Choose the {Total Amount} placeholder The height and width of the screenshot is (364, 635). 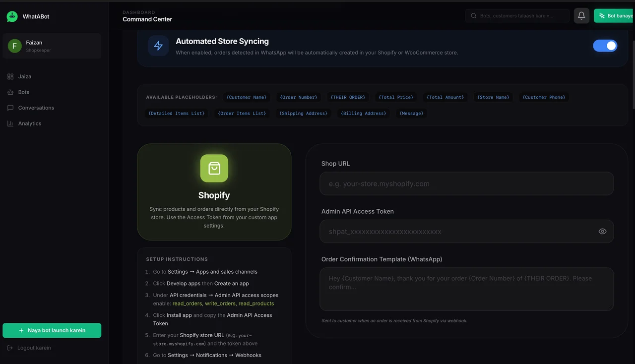(x=445, y=97)
